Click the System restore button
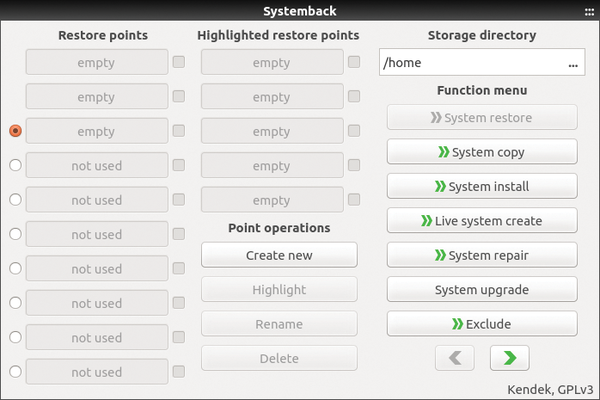Screen dimensions: 600x400 tap(482, 118)
